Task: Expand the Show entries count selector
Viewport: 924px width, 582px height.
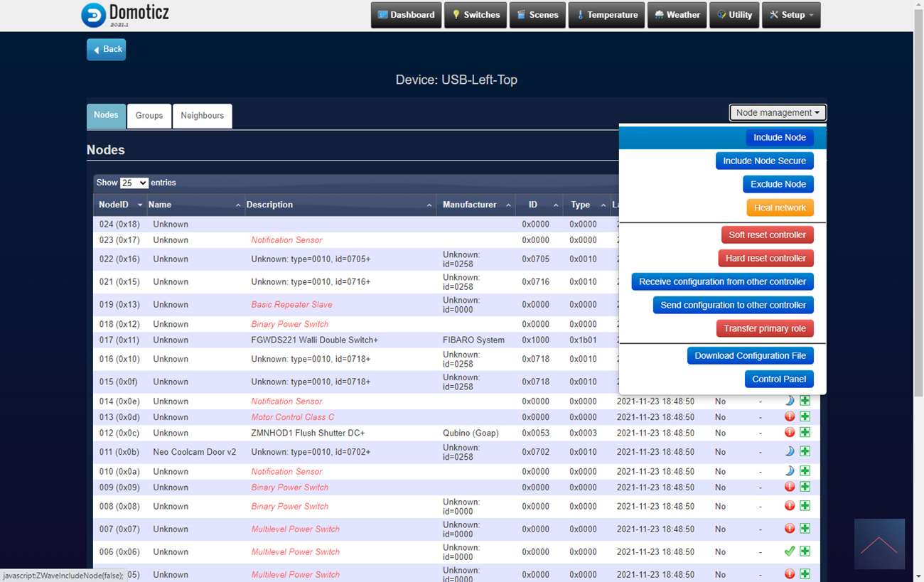Action: point(134,183)
